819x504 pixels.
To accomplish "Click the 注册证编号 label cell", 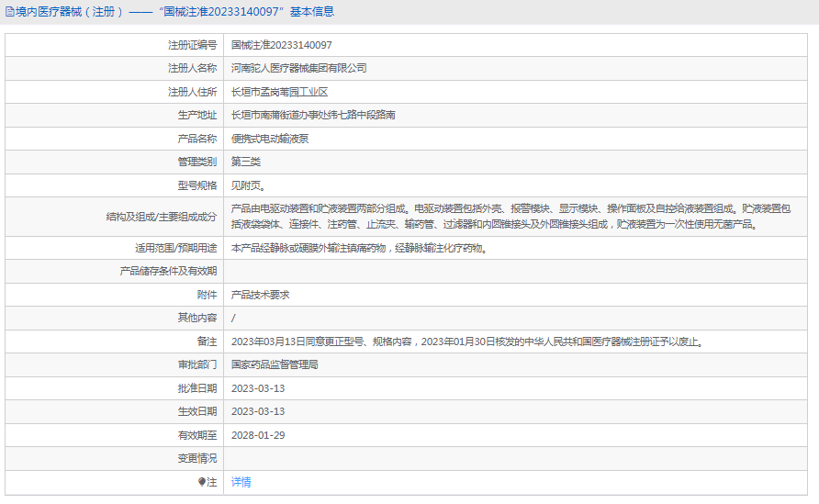I will tap(115, 45).
